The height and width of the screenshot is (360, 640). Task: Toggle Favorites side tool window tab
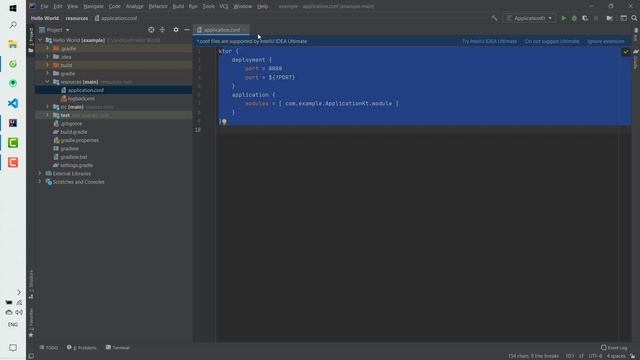pos(31,322)
